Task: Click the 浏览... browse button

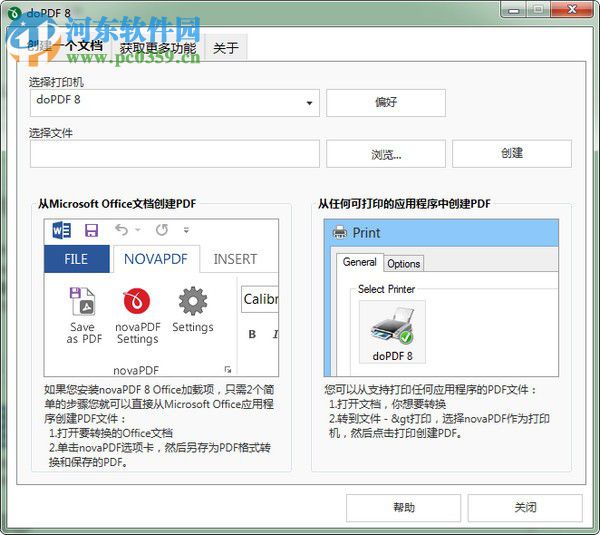Action: tap(386, 154)
